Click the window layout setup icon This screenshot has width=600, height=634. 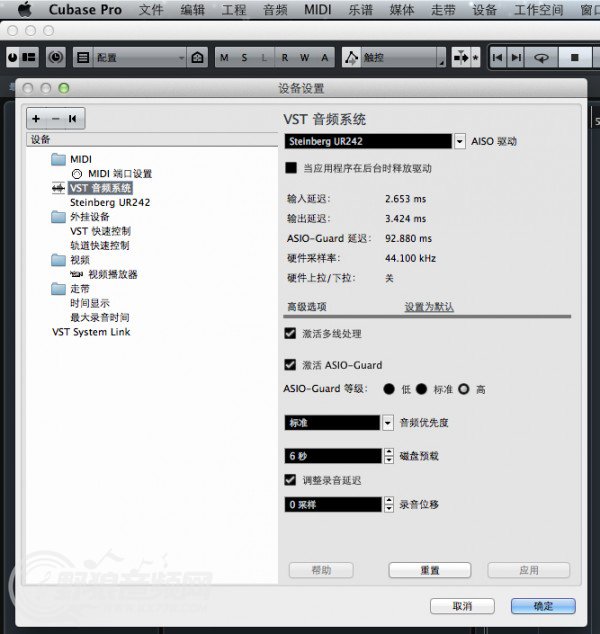pyautogui.click(x=29, y=57)
